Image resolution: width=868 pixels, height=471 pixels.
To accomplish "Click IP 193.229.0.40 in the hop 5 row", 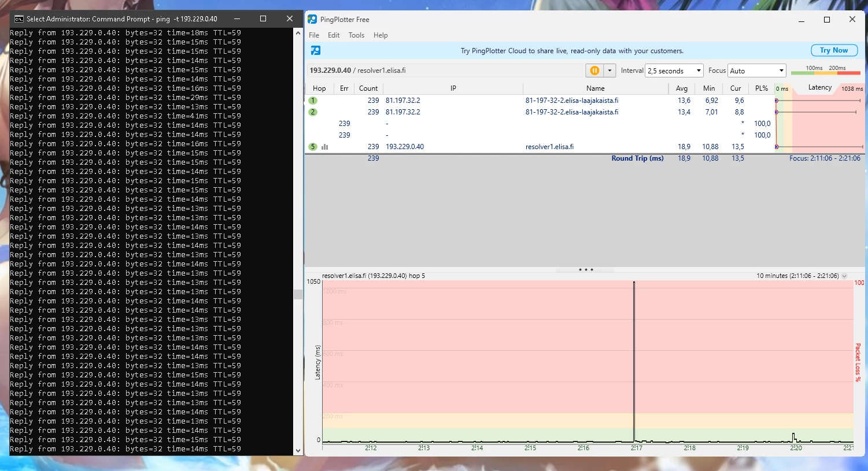I will [x=405, y=147].
